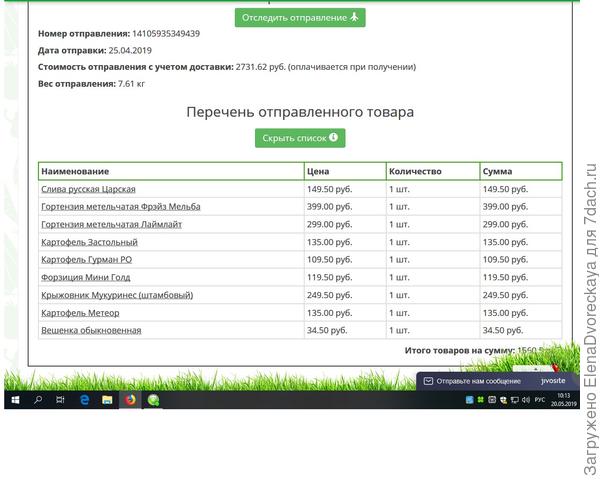Open taskbar search magnifier icon
This screenshot has height=480, width=600.
click(39, 400)
